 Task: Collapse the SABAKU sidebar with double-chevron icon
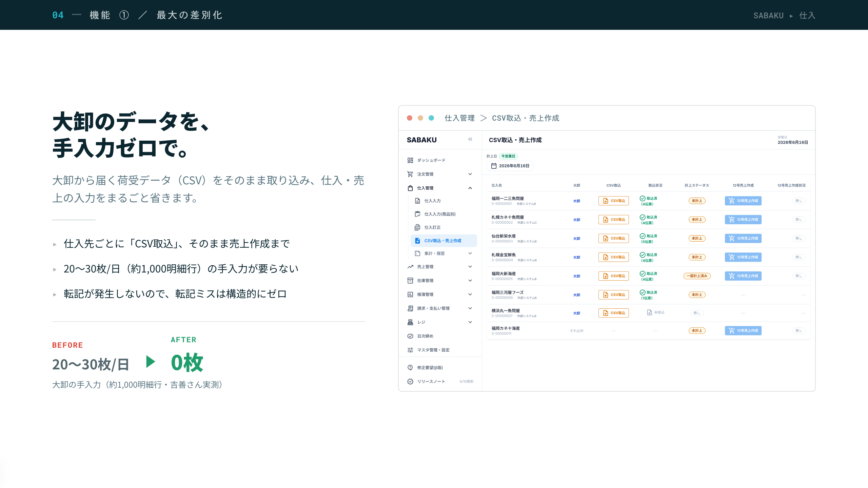(x=470, y=139)
